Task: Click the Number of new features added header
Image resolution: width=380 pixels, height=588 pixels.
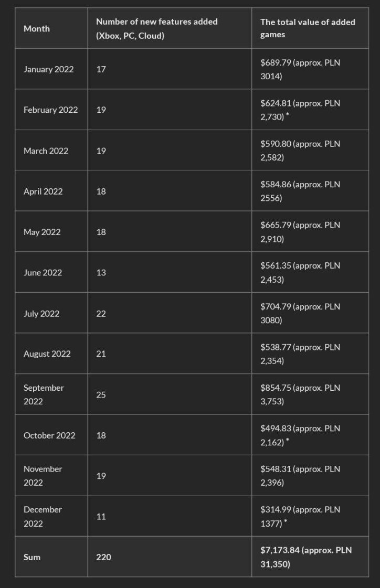Action: coord(156,29)
